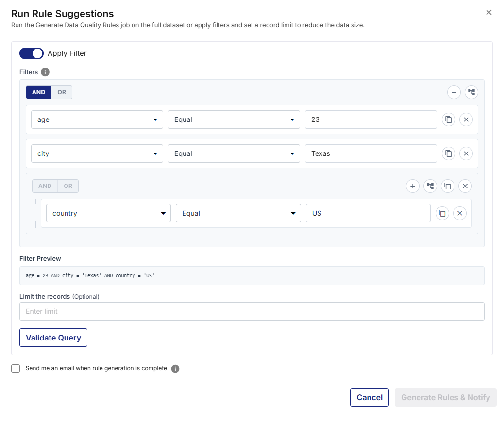Open the operator dropdown in city row

pos(234,153)
